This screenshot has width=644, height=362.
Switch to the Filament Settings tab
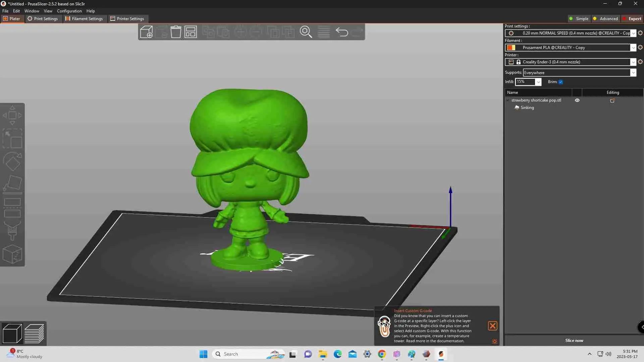pyautogui.click(x=84, y=19)
